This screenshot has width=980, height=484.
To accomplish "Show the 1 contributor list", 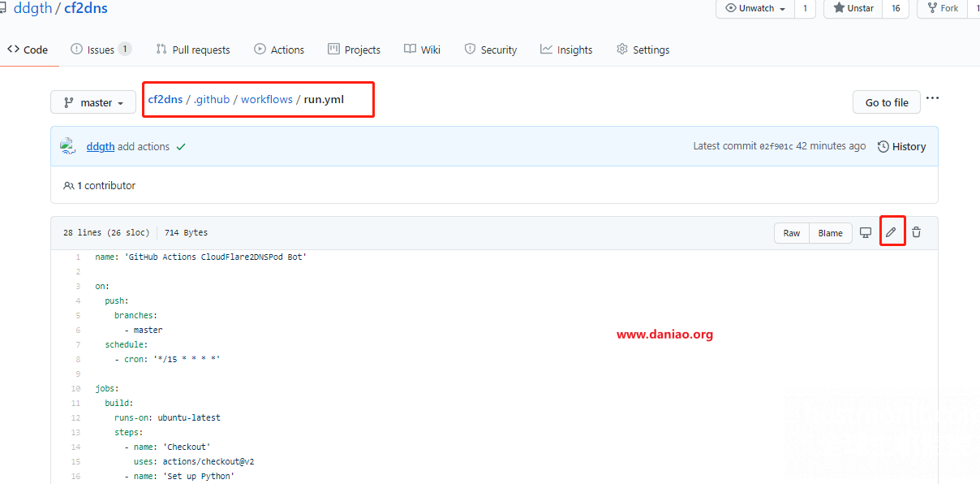I will tap(99, 186).
